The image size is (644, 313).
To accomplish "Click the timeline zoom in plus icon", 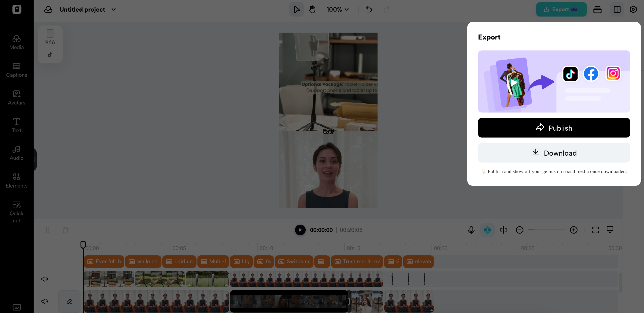I will [x=574, y=230].
